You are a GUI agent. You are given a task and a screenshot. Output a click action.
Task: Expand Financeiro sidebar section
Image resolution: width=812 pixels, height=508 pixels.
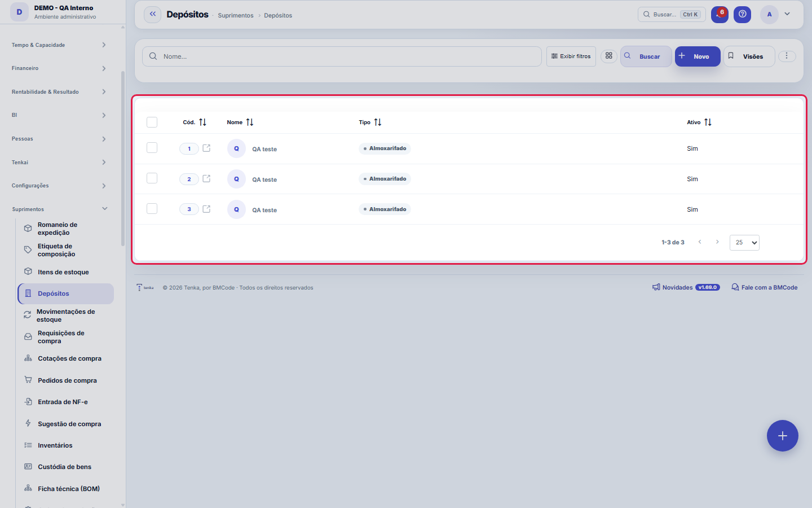point(59,68)
